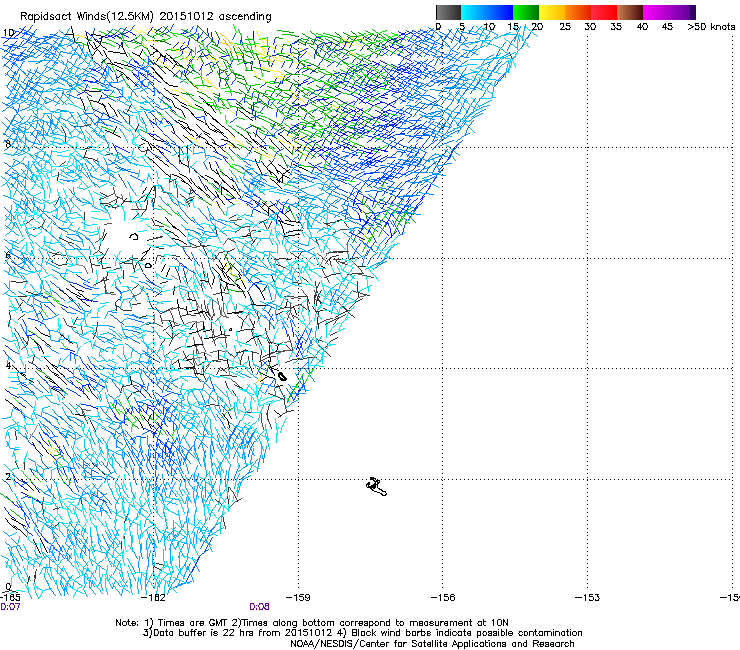The width and height of the screenshot is (740, 650).
Task: Select the brown 35–40 knot legend color
Action: tap(630, 12)
